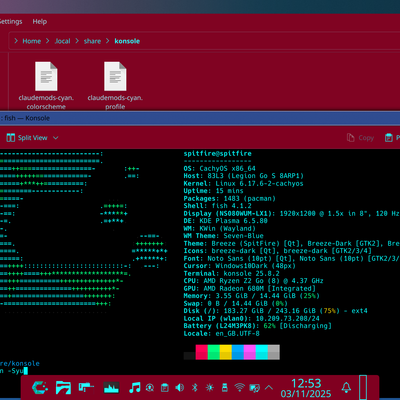The image size is (400, 400).
Task: Click the -Syu command at the prompt
Action: pos(16,371)
